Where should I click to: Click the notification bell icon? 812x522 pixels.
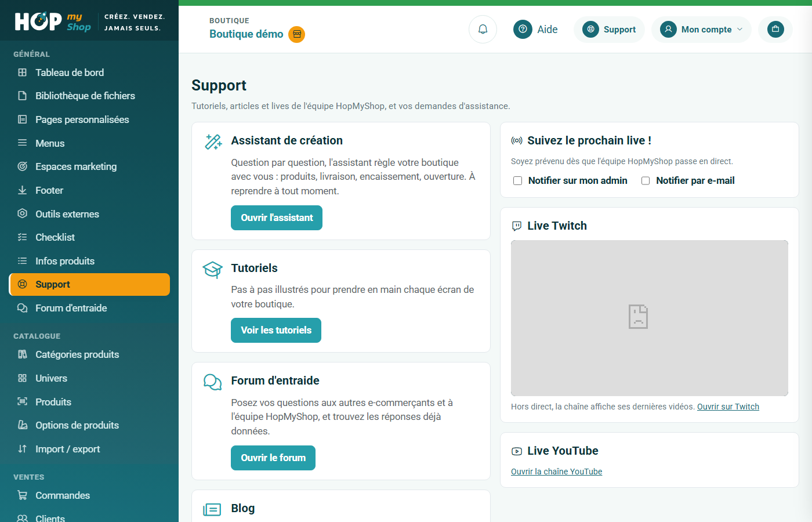(483, 29)
